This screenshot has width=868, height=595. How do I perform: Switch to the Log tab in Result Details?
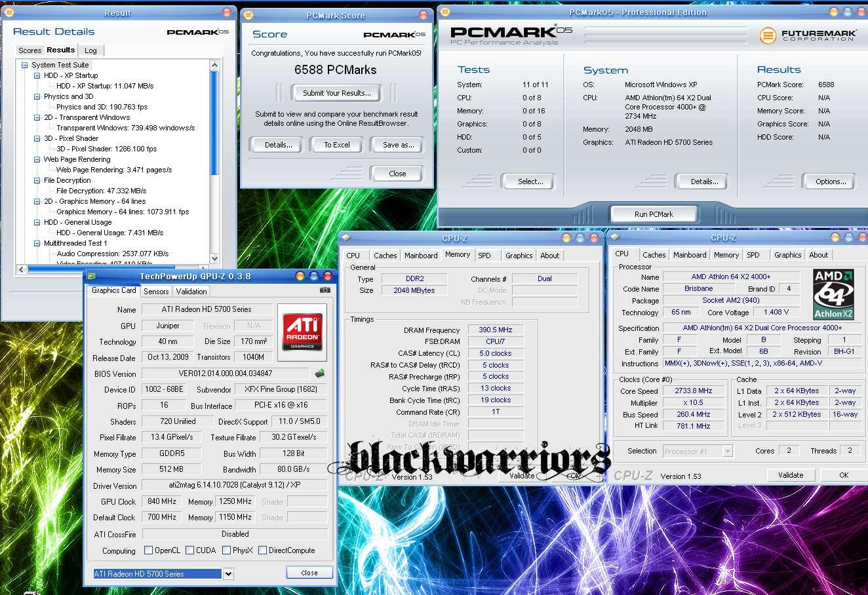point(90,50)
